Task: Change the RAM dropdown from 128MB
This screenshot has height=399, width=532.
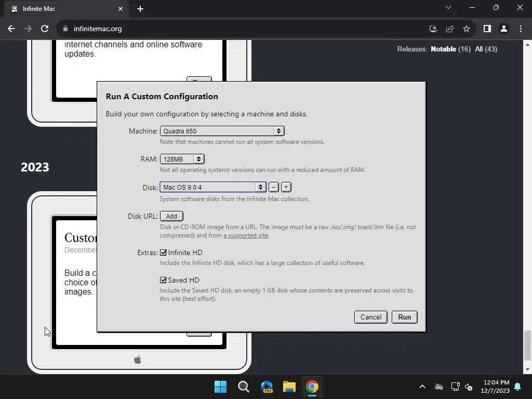Action: click(182, 159)
